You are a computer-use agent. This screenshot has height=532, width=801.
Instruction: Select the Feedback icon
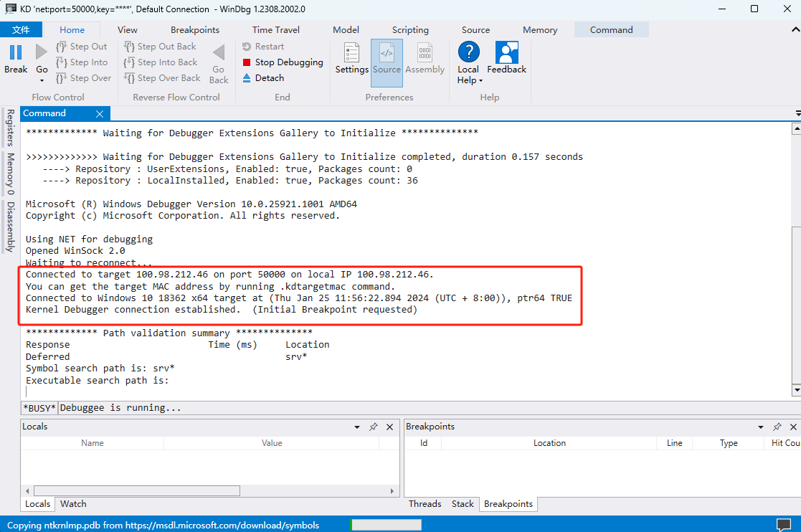(506, 53)
